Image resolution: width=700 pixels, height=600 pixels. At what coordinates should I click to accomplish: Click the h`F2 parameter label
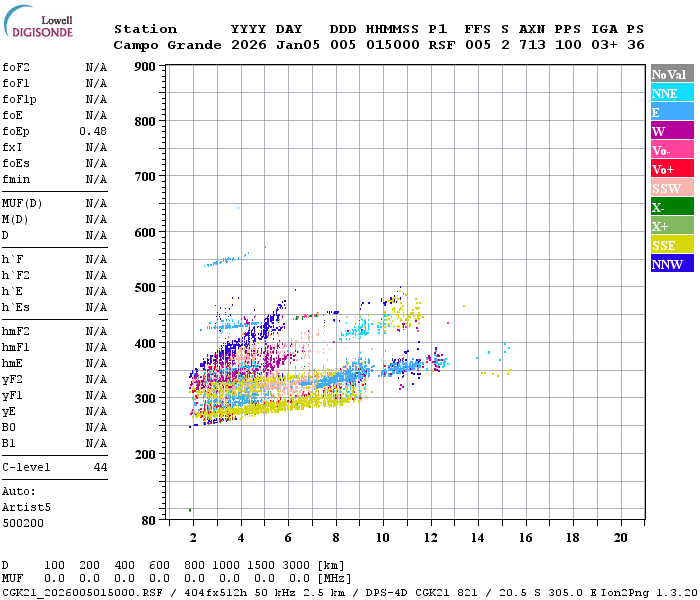[x=16, y=275]
